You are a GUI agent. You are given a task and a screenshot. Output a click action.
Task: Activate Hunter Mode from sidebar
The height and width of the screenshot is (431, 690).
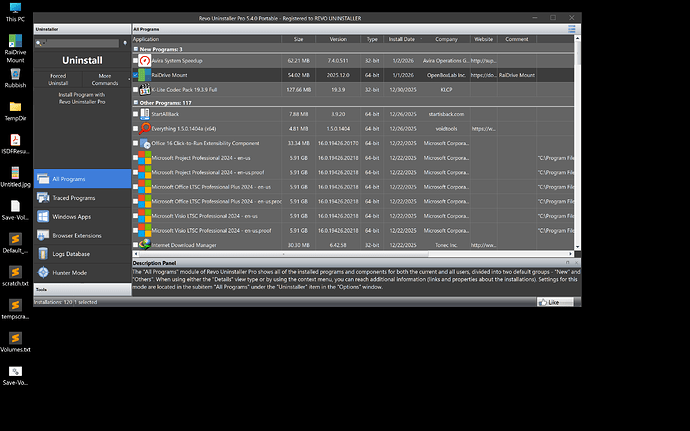(81, 271)
